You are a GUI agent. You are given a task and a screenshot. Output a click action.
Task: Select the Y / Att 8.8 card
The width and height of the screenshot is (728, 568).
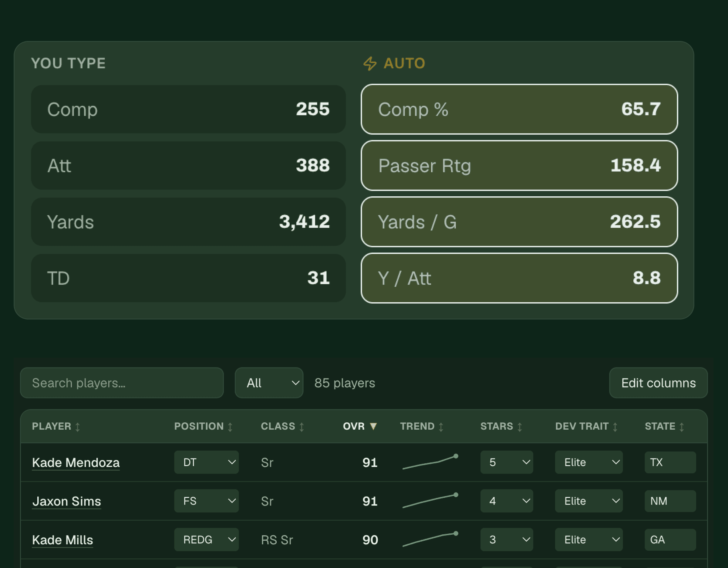click(519, 278)
